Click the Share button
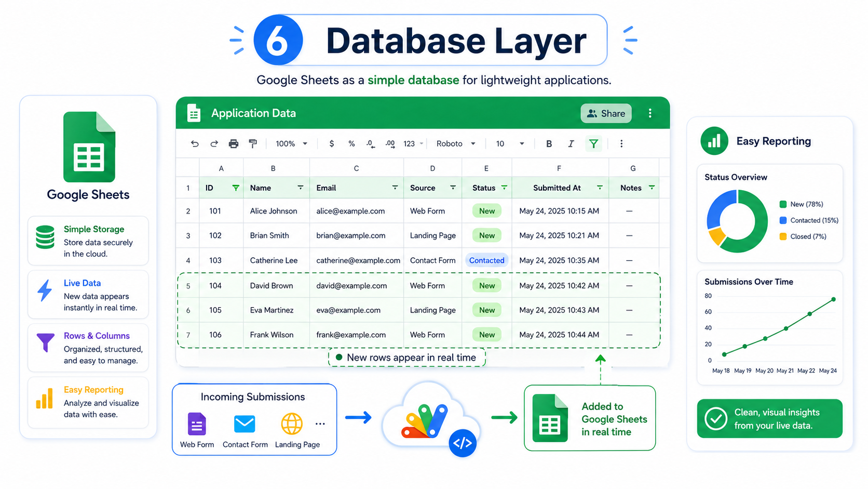 coord(606,113)
